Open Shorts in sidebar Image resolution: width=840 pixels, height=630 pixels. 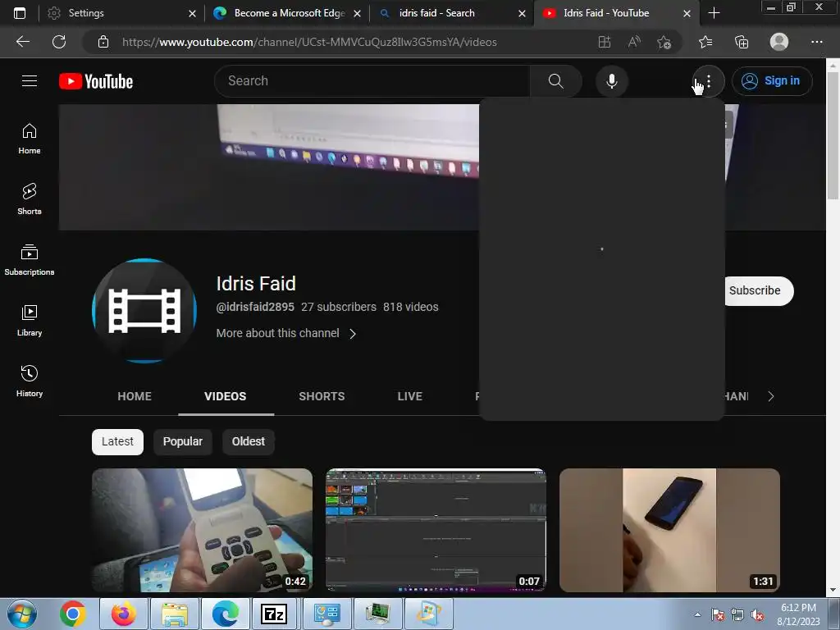[30, 199]
